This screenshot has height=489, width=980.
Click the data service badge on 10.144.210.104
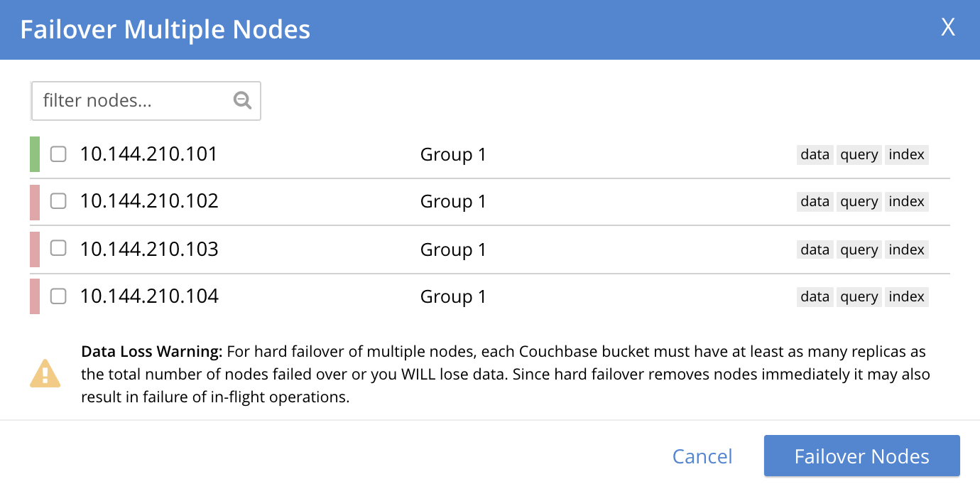tap(815, 296)
